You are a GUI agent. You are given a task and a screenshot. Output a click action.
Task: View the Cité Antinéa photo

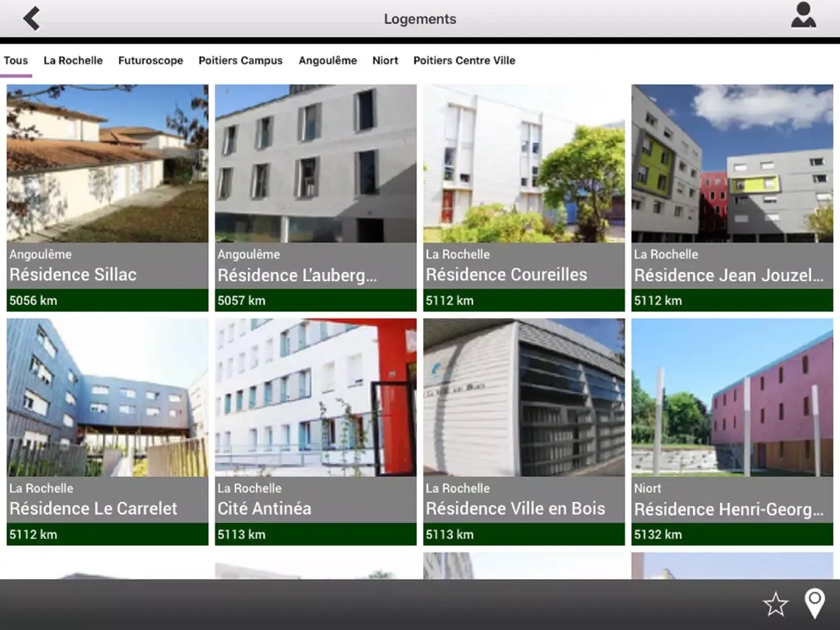tap(316, 398)
